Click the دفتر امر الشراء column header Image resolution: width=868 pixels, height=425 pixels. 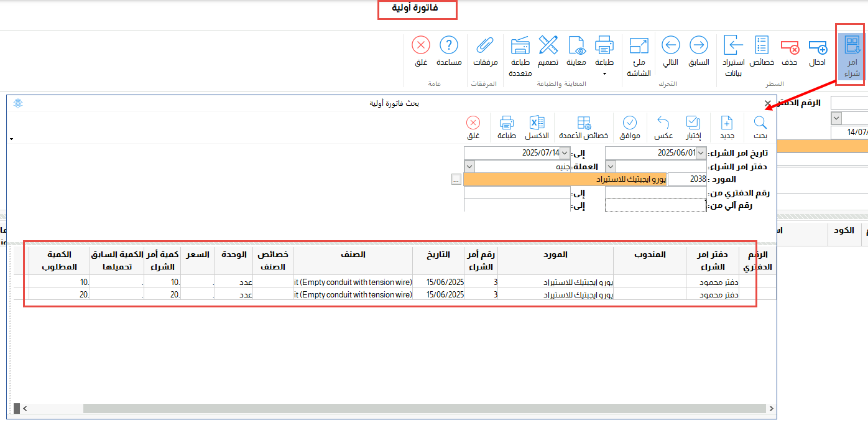pos(713,261)
